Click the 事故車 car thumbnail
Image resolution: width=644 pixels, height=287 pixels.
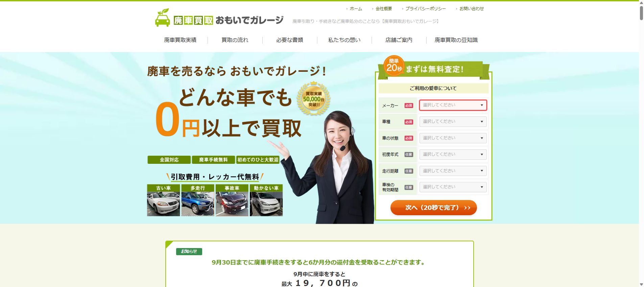pyautogui.click(x=232, y=200)
